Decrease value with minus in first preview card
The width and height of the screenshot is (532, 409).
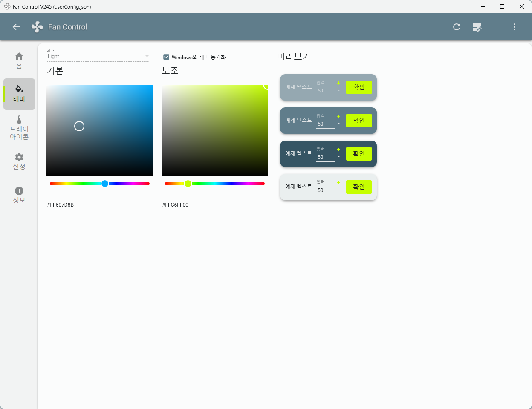point(339,91)
